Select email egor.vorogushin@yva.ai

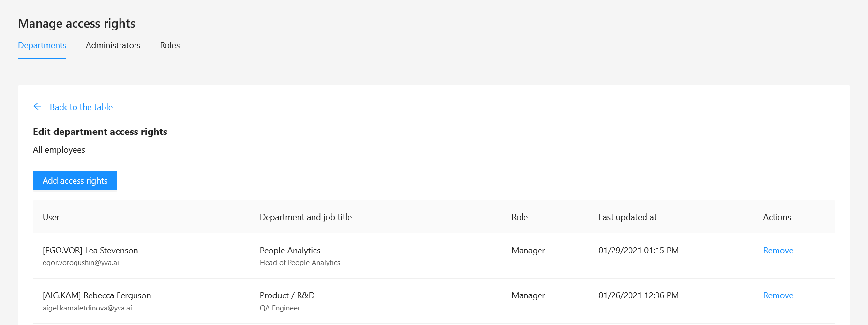[x=81, y=263]
